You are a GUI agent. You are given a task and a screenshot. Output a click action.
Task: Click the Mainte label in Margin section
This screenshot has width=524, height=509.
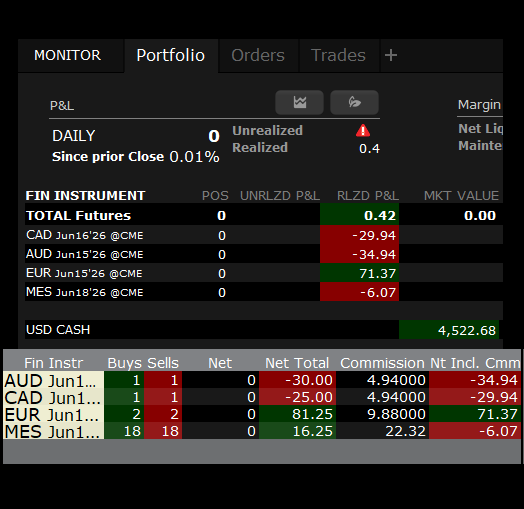point(480,146)
